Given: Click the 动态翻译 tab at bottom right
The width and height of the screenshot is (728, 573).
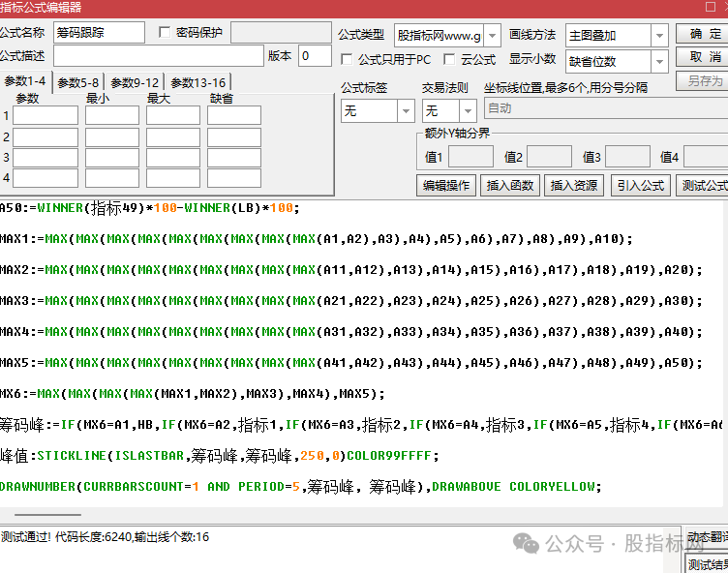Looking at the screenshot, I should tap(707, 537).
